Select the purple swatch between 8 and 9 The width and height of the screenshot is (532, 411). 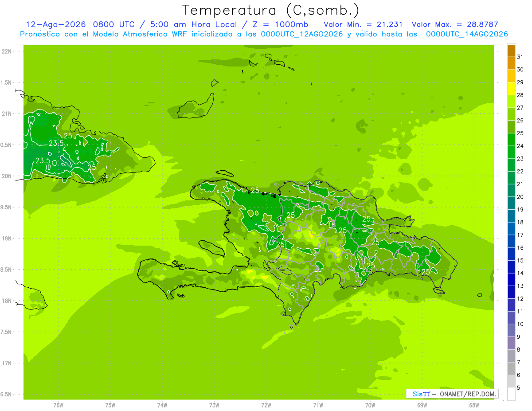(x=511, y=343)
